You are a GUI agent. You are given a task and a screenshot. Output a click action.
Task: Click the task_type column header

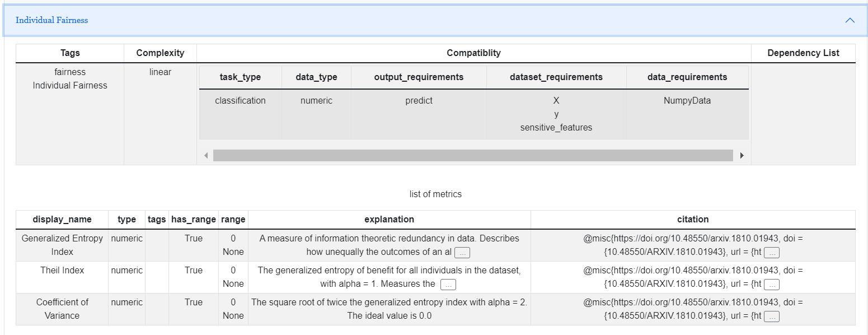click(240, 77)
